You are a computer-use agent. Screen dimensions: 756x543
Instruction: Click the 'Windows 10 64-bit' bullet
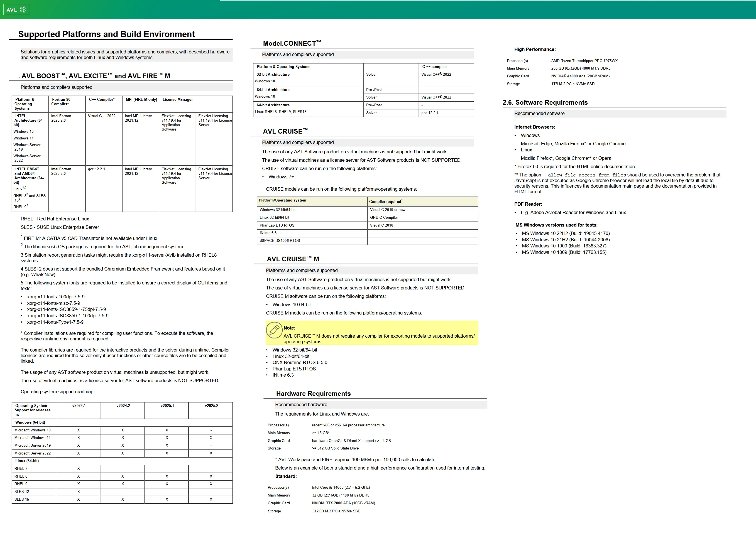[291, 304]
